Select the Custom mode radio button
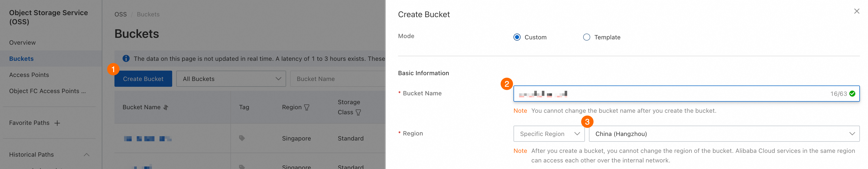868x169 pixels. 517,37
